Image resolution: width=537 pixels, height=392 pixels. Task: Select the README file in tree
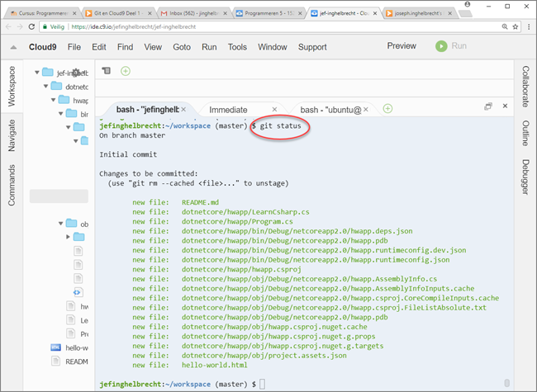69,361
